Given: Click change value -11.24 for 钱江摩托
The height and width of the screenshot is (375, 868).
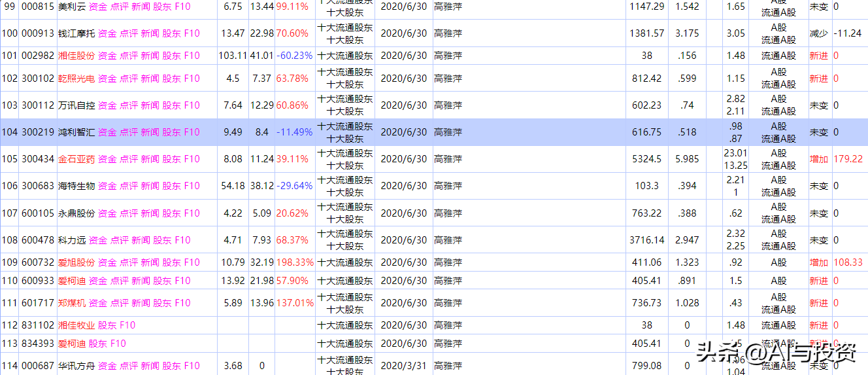Looking at the screenshot, I should [848, 33].
